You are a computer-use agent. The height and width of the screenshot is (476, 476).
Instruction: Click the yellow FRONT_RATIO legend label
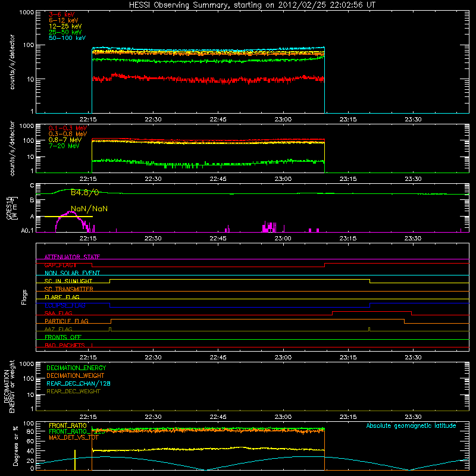coord(68,426)
